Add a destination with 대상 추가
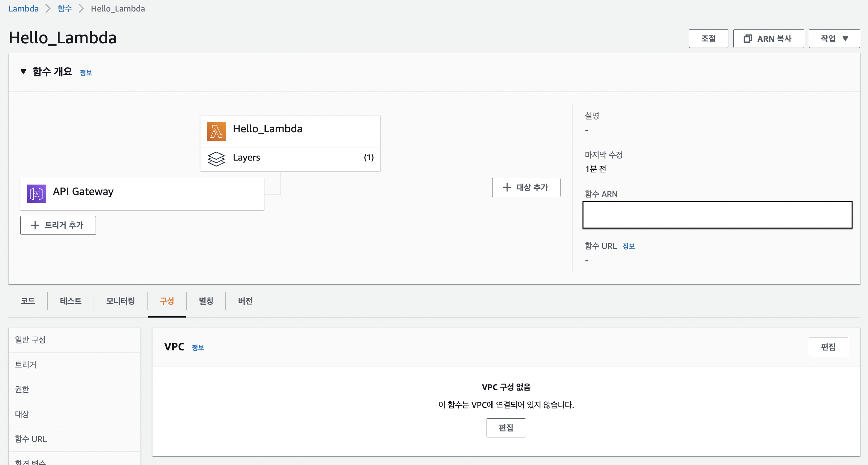 pos(526,188)
